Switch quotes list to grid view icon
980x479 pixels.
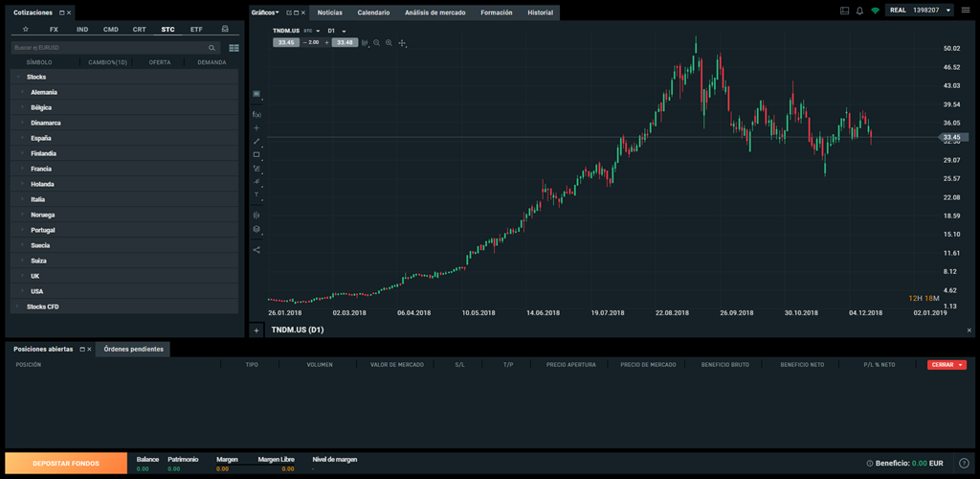[234, 48]
